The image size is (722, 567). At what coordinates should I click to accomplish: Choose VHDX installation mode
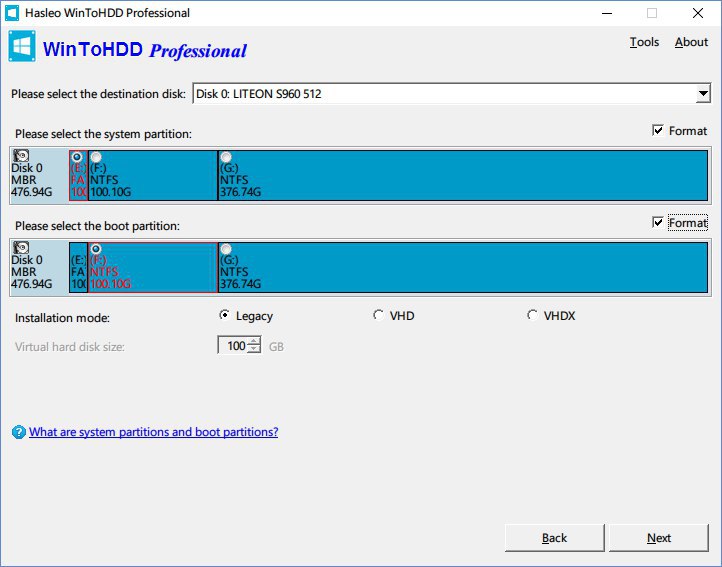coord(532,315)
